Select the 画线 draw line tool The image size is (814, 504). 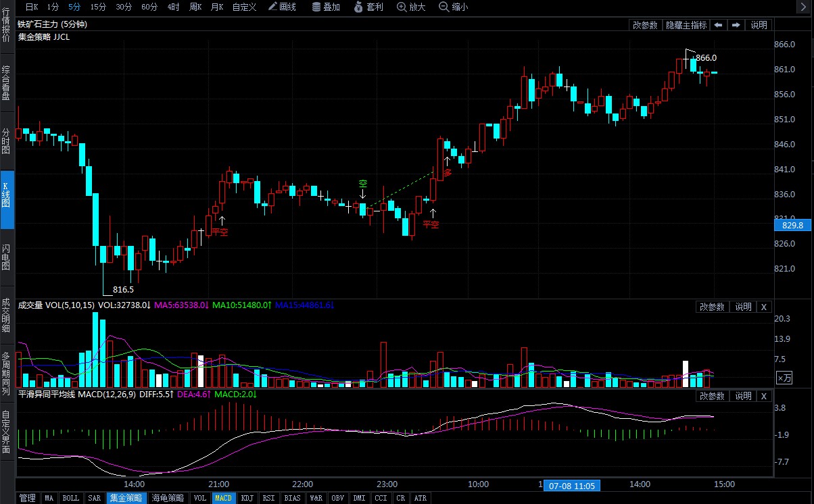tap(282, 7)
